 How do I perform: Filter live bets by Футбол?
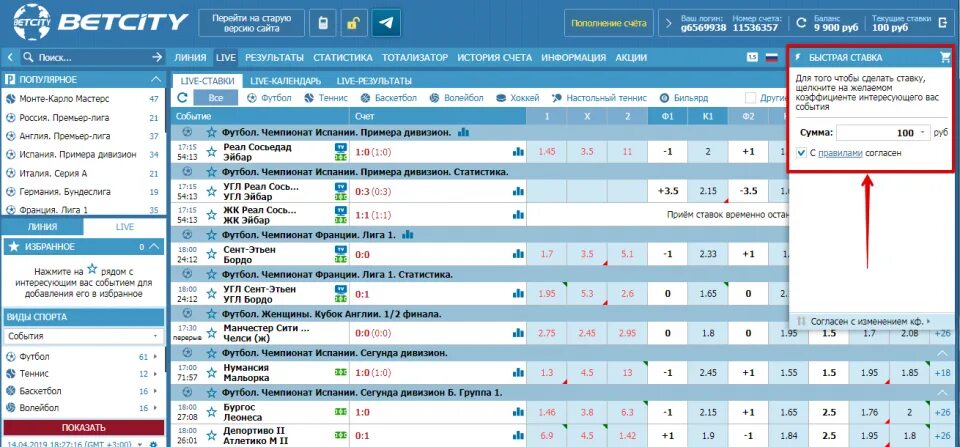pyautogui.click(x=269, y=98)
